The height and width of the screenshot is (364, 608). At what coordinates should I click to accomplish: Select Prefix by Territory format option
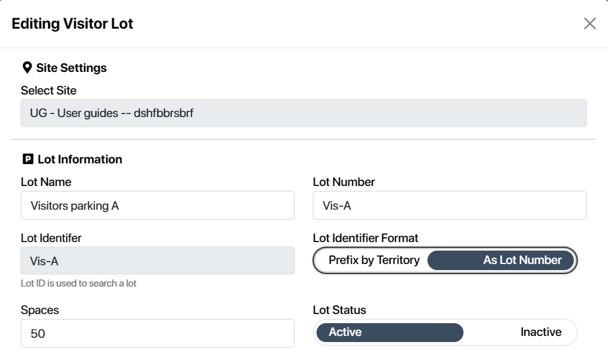(374, 260)
